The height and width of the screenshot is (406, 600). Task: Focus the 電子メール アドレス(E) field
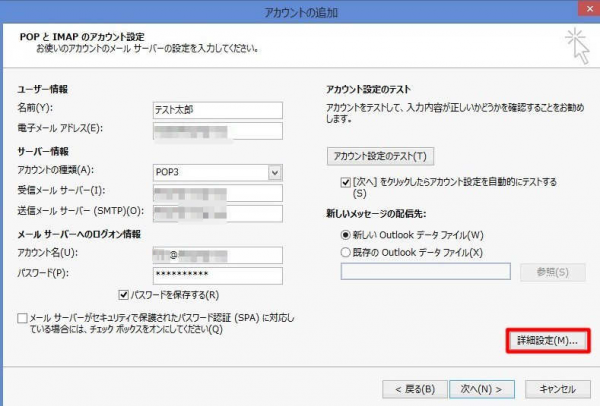pyautogui.click(x=217, y=129)
